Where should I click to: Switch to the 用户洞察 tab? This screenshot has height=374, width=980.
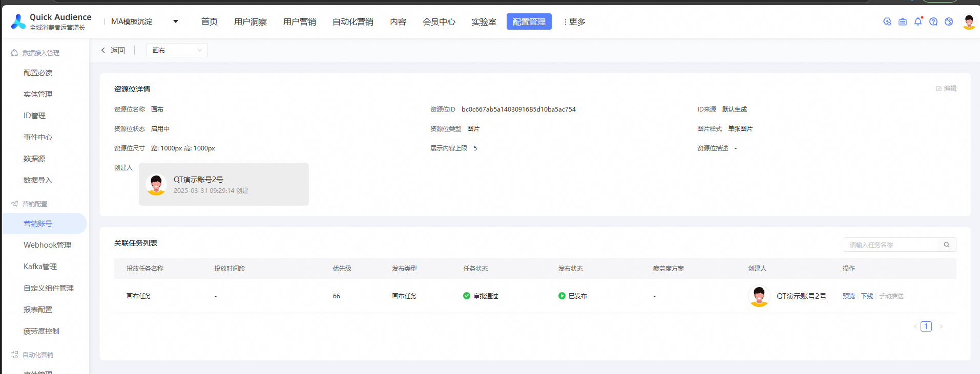coord(251,21)
